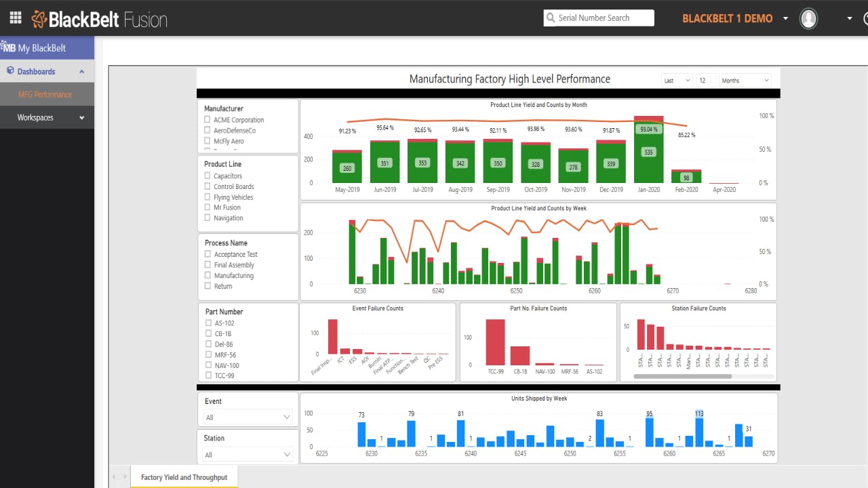
Task: Select the Dashboards sidebar menu
Action: [x=47, y=71]
